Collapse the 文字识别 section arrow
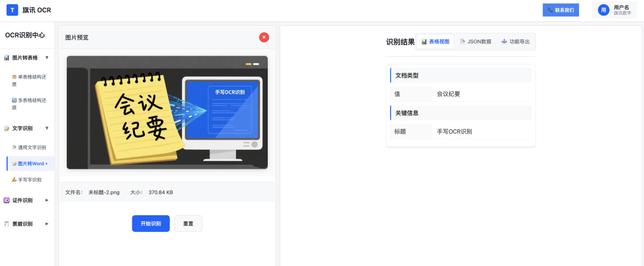This screenshot has height=266, width=644. point(47,128)
